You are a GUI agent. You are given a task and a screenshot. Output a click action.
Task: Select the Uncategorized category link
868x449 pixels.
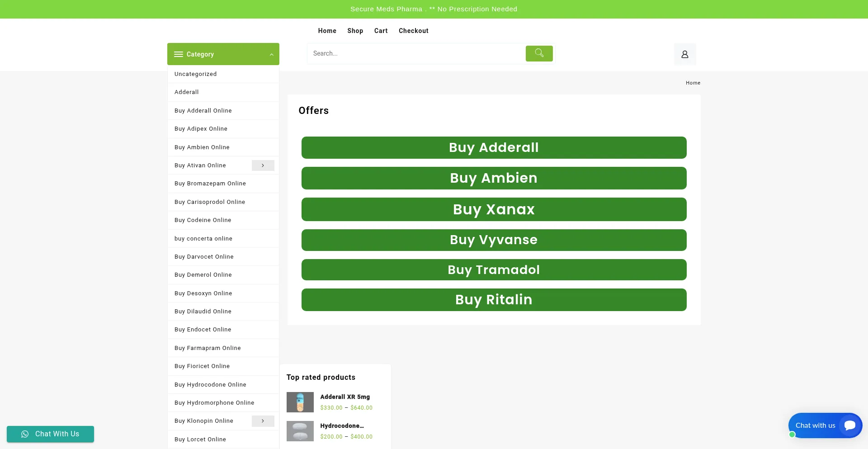pyautogui.click(x=195, y=74)
